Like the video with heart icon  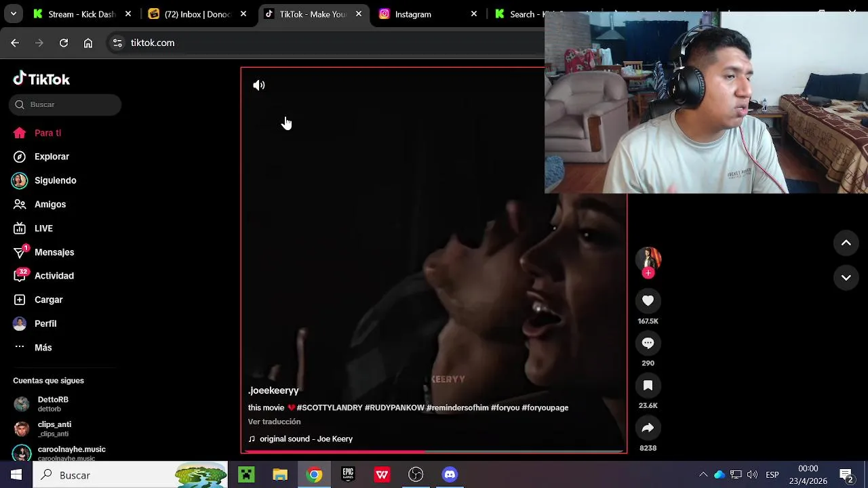(x=648, y=301)
